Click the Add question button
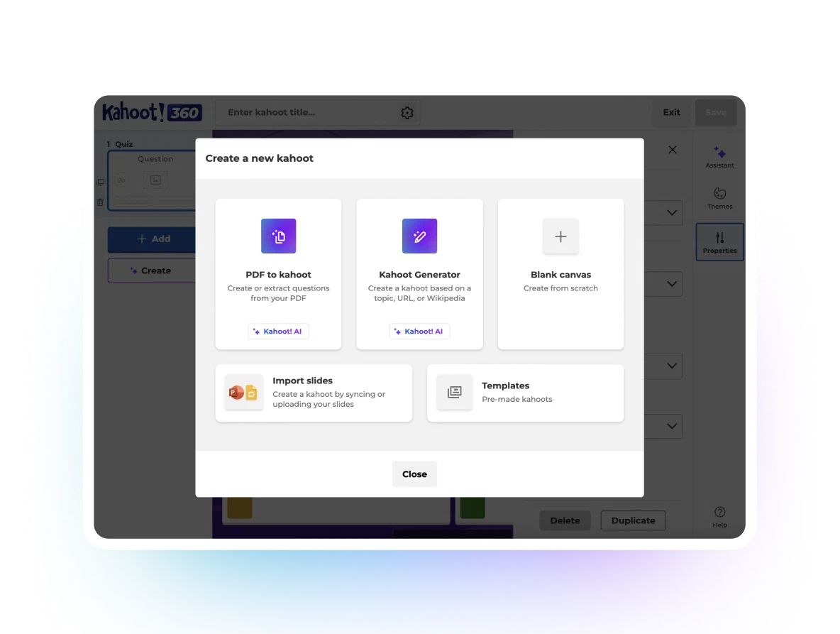The width and height of the screenshot is (840, 634). pos(152,239)
